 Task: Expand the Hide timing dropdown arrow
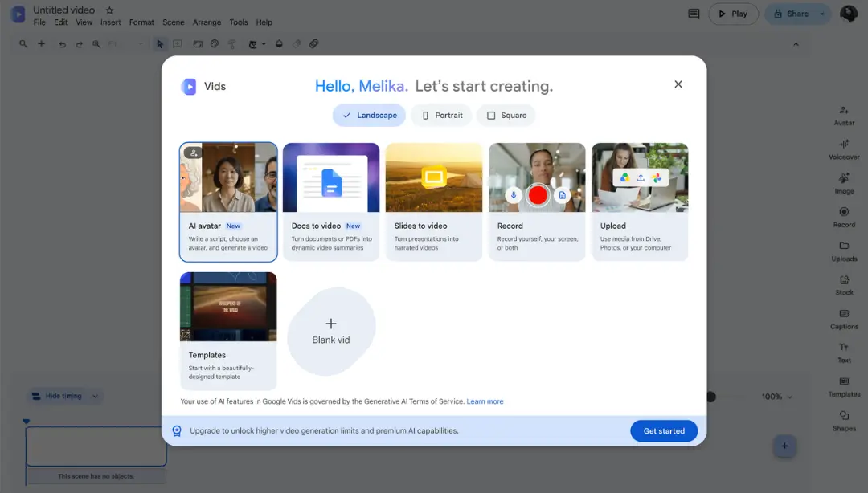point(95,396)
